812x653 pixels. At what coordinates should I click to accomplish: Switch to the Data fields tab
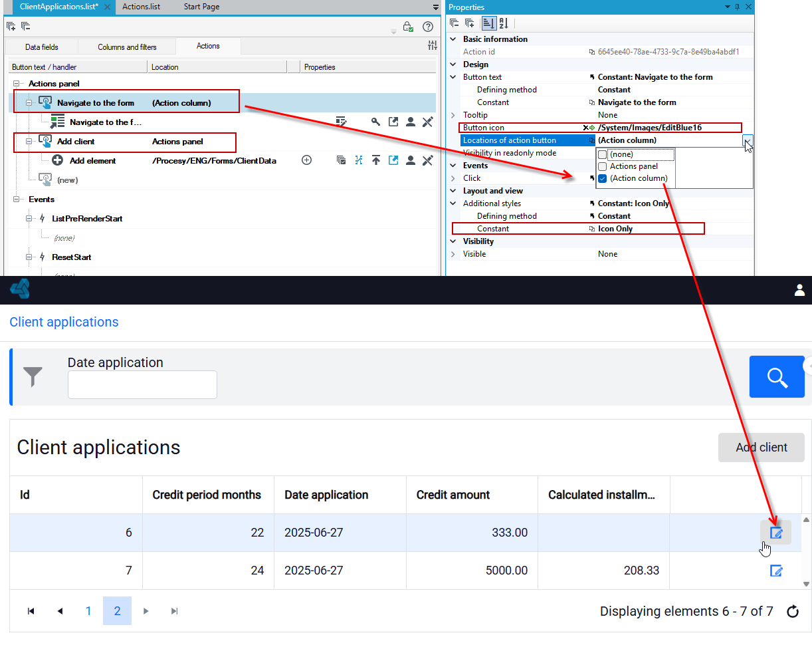point(42,47)
